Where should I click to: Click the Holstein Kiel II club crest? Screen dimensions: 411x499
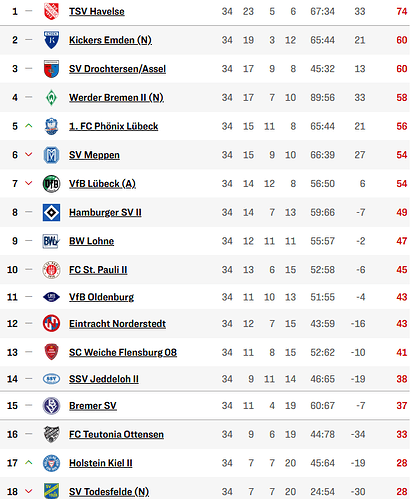51,463
